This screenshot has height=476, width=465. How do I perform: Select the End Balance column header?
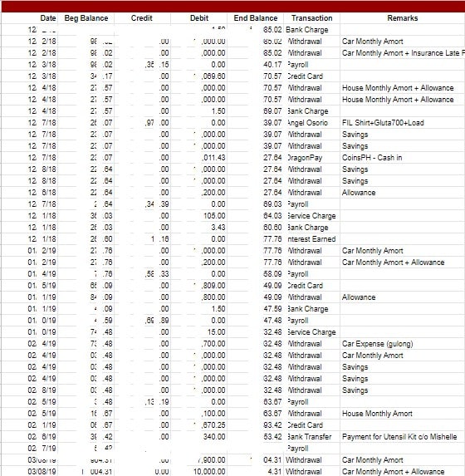point(255,18)
